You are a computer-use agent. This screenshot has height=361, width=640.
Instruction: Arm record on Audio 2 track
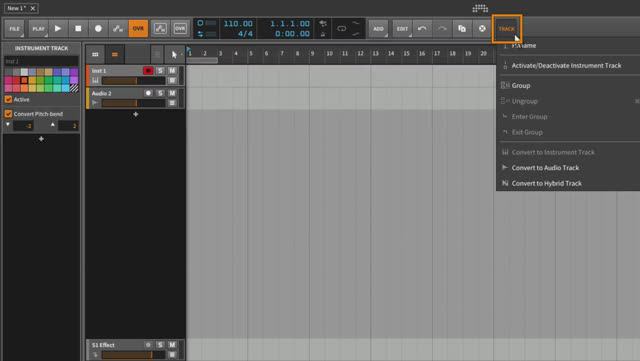148,93
